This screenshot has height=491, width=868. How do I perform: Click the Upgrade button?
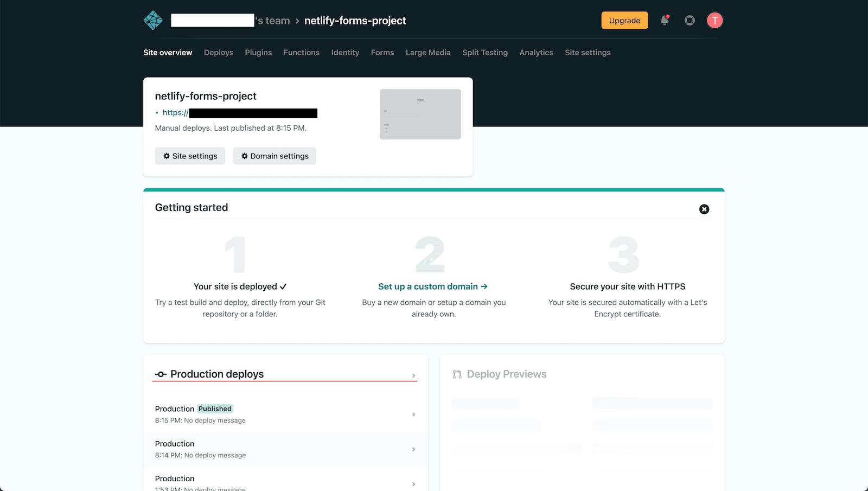[x=624, y=21]
